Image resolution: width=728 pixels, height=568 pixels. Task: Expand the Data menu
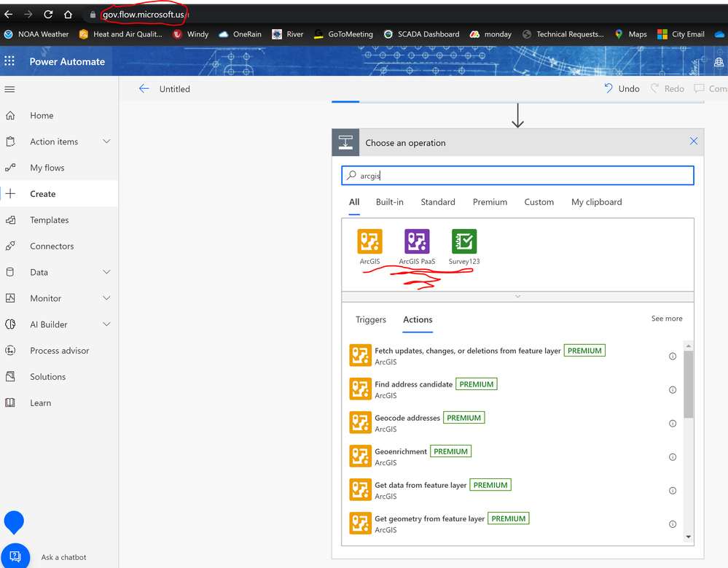[x=106, y=272]
